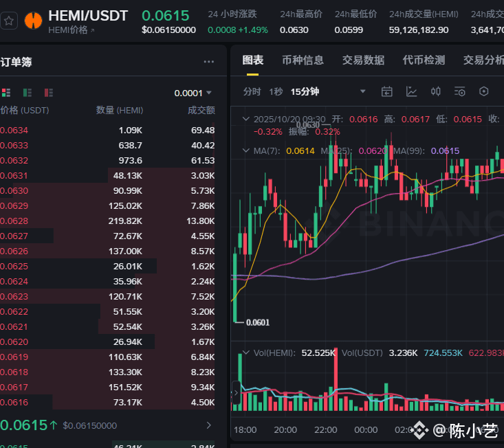Click the 价格 (USDT) column header

click(x=25, y=111)
